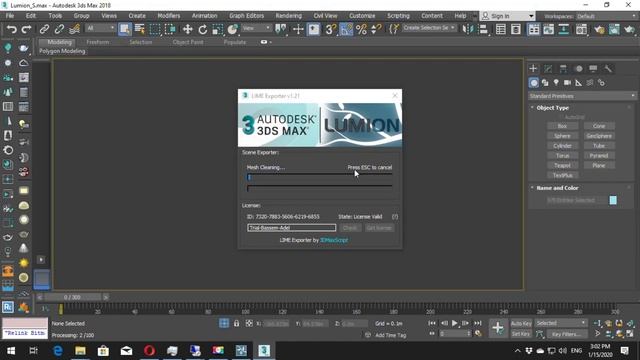Open the Scripting menu
Viewport: 640px width, 360px height.
tap(398, 16)
